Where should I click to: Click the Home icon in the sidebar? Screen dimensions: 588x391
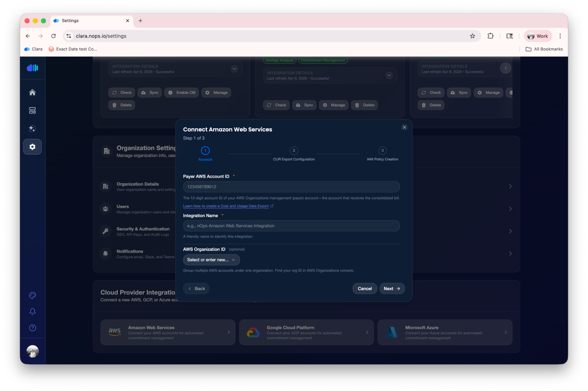coord(32,92)
